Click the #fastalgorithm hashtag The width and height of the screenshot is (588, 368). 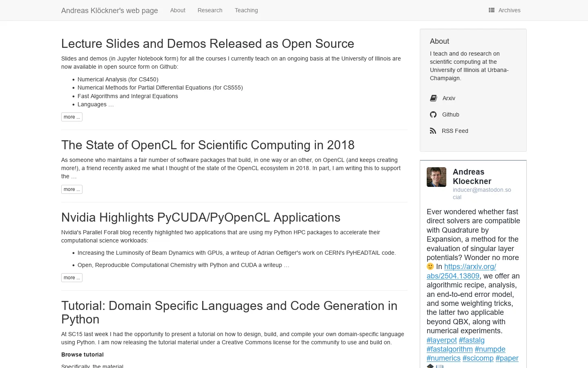(450, 349)
